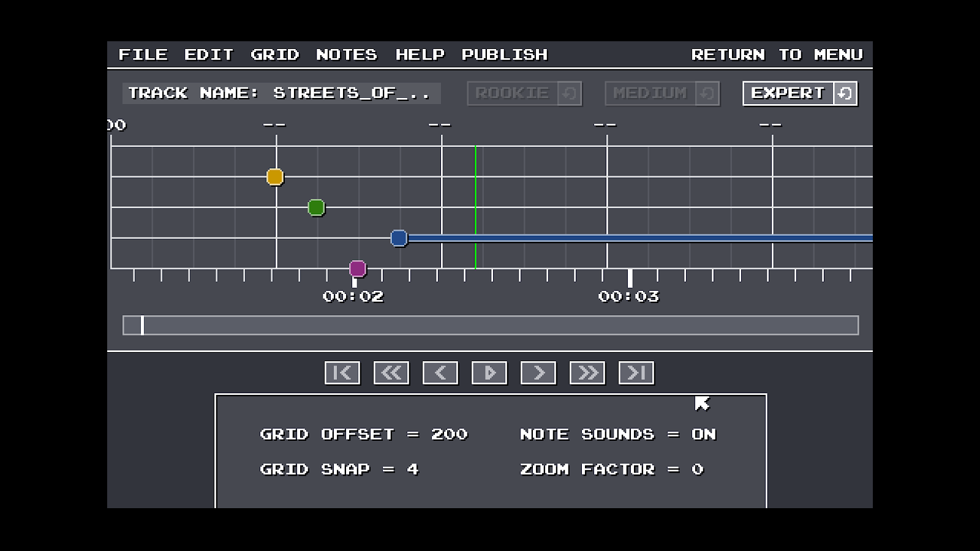Viewport: 980px width, 551px height.
Task: Select the yellow note on the grid
Action: click(x=274, y=177)
